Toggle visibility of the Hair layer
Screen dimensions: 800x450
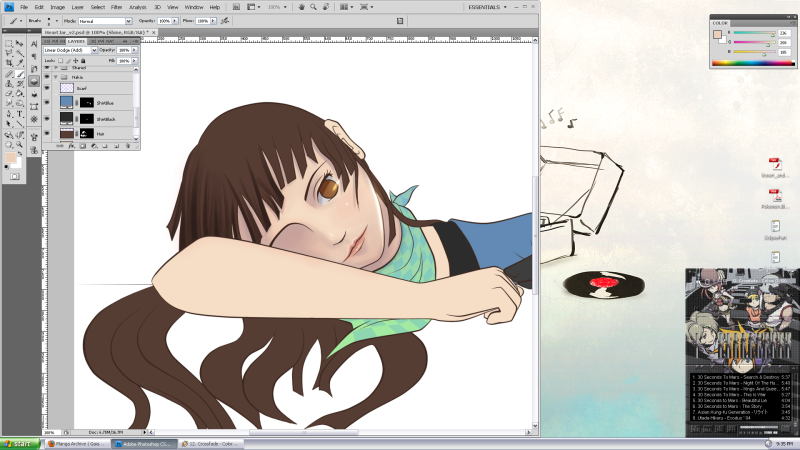(46, 132)
